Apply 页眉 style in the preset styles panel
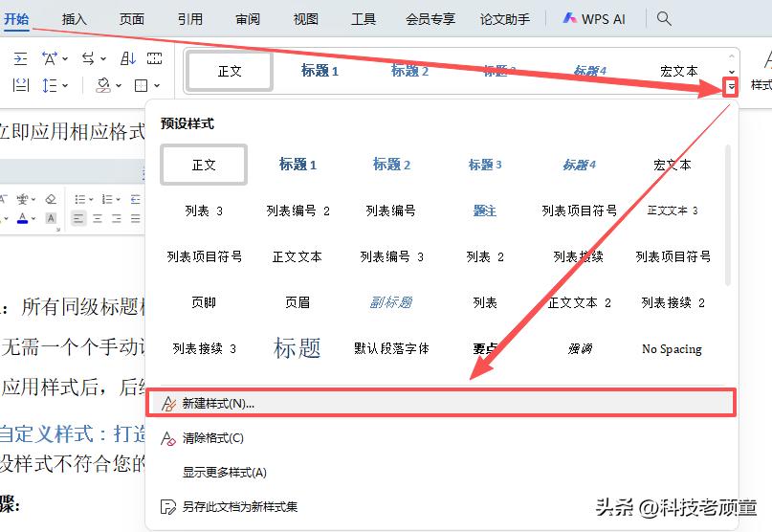 [x=298, y=302]
